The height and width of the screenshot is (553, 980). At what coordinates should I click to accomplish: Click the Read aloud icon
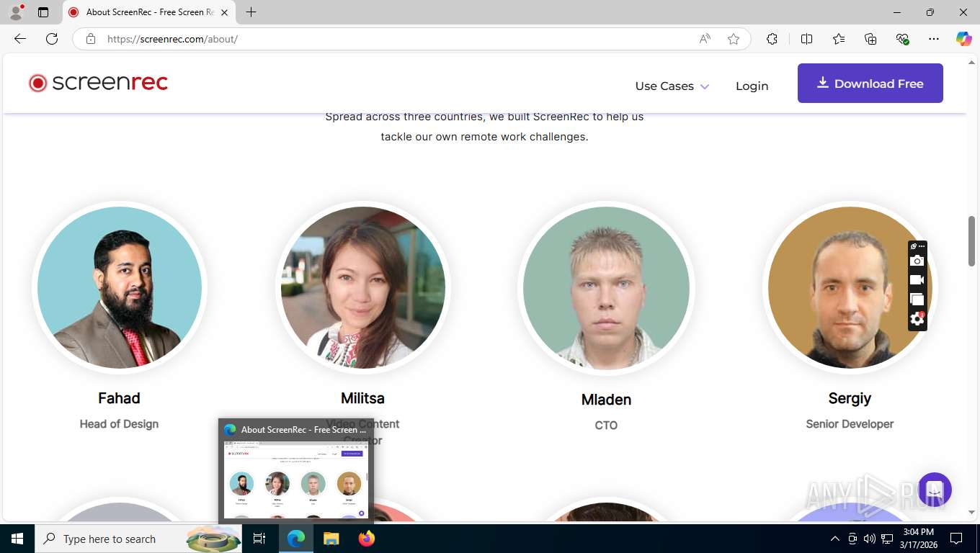click(x=705, y=39)
